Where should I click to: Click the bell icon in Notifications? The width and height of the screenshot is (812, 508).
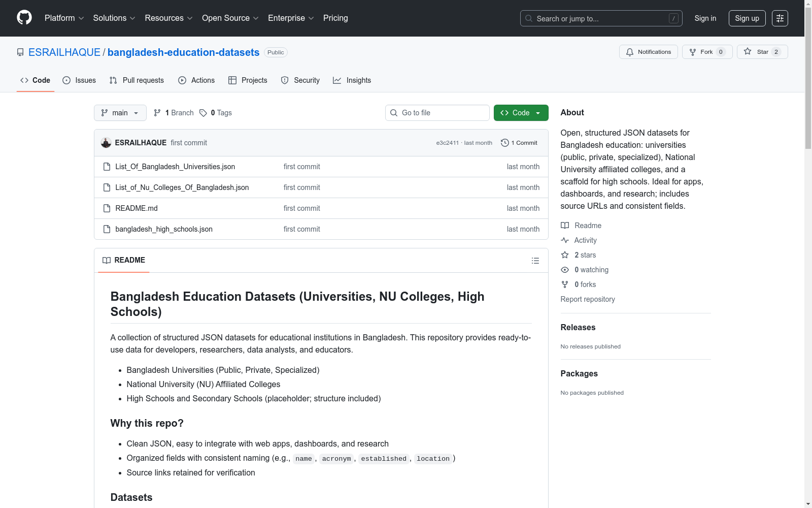(630, 52)
